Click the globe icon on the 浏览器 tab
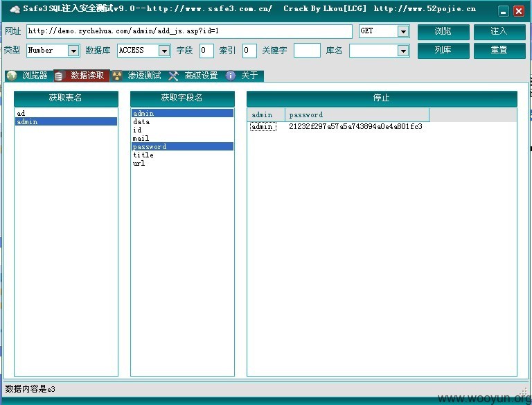 coord(12,76)
